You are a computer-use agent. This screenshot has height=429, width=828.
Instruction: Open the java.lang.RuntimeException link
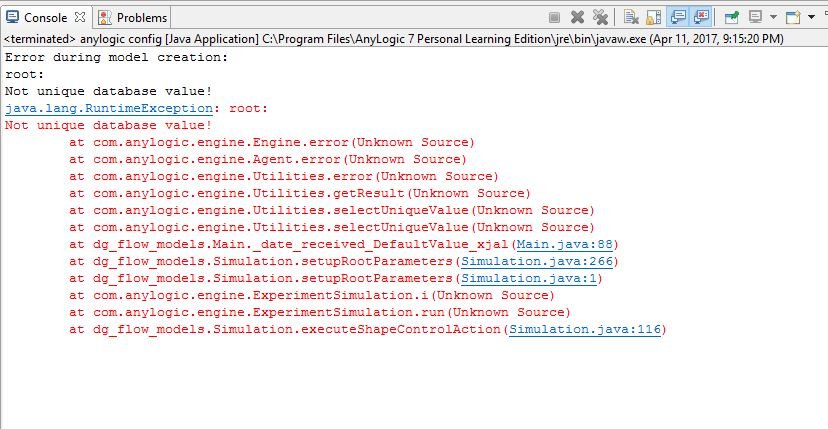coord(109,108)
